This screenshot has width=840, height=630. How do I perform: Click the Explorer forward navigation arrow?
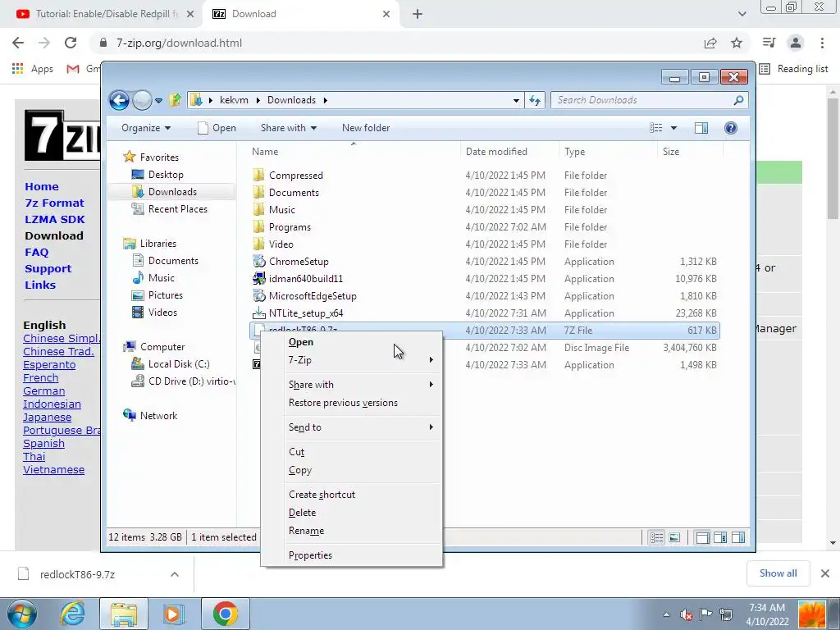pyautogui.click(x=142, y=100)
